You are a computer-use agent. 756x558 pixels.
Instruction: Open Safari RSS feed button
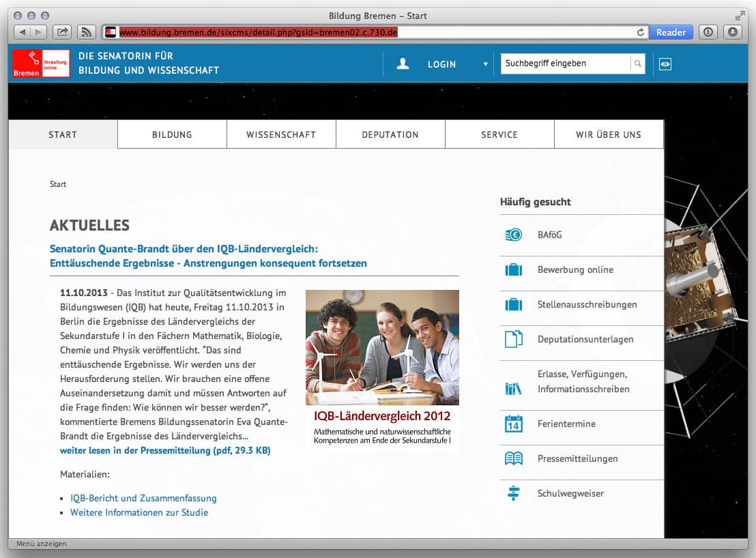(x=86, y=32)
